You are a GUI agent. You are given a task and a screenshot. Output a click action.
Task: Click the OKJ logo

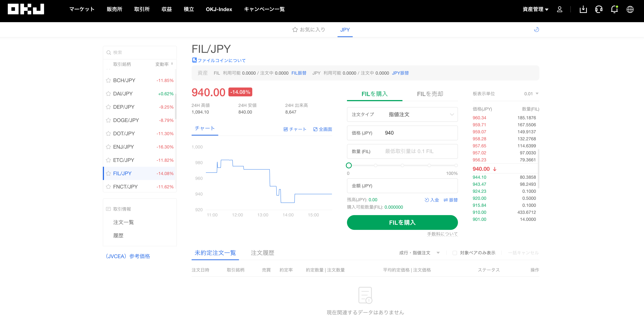(26, 9)
